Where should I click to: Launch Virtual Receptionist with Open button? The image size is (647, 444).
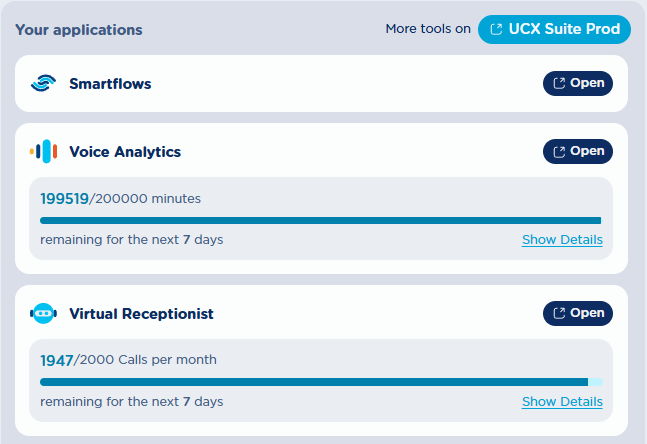click(578, 313)
